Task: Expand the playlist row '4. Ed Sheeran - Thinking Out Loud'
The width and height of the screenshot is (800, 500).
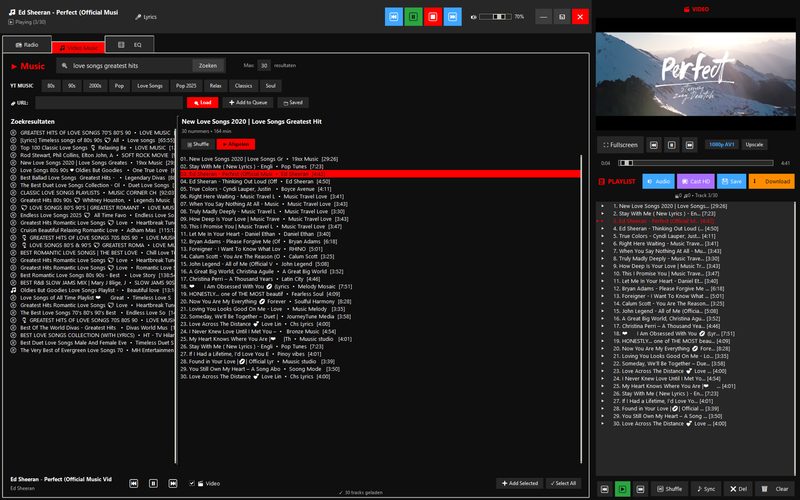Action: tap(602, 229)
